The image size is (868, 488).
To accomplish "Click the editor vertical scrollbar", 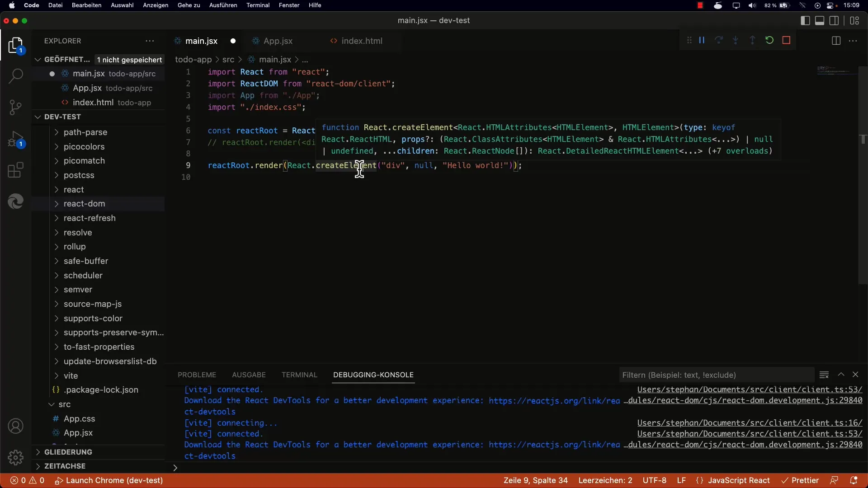I will click(863, 175).
